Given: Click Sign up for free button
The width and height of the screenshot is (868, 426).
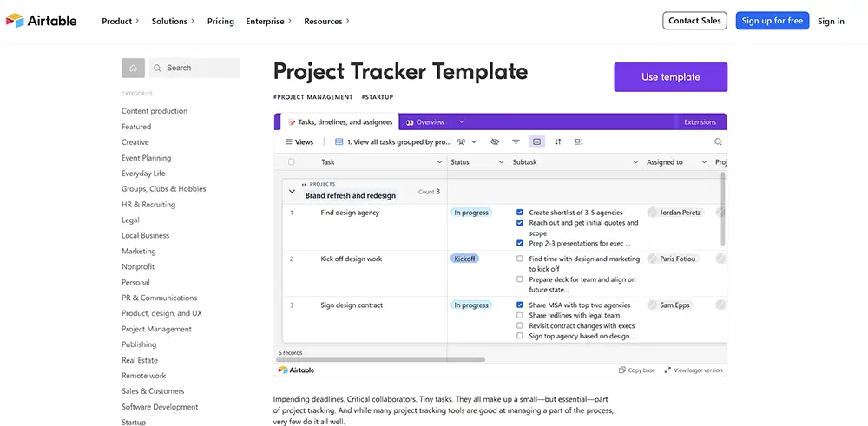Looking at the screenshot, I should tap(773, 21).
